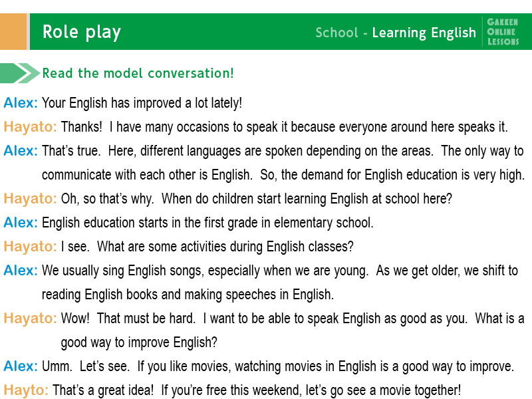The image size is (532, 399).
Task: Click the Alex label before We usually sing
Action: click(x=21, y=271)
